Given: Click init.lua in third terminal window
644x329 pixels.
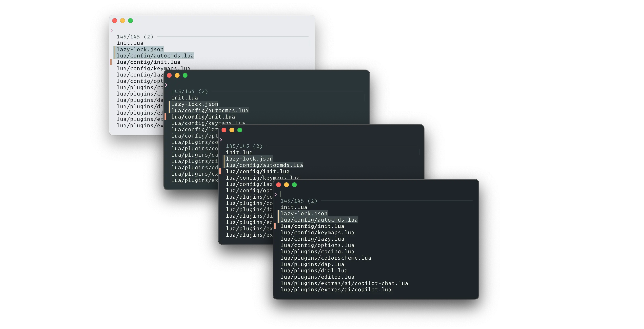Looking at the screenshot, I should (239, 152).
